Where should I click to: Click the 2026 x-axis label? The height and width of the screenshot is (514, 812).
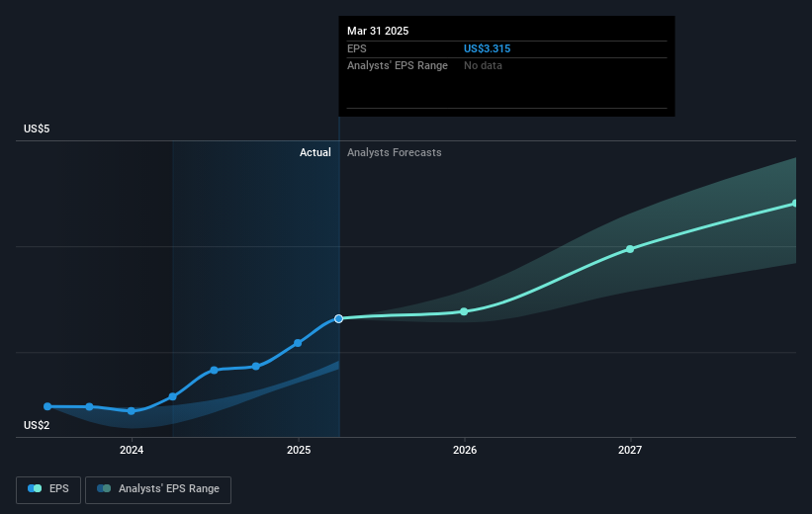[465, 450]
